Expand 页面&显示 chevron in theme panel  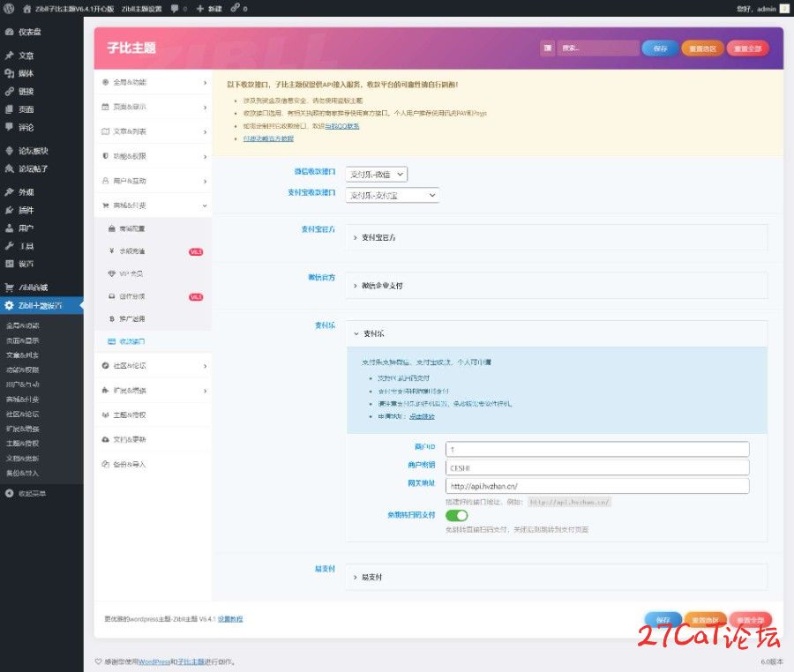(x=205, y=108)
